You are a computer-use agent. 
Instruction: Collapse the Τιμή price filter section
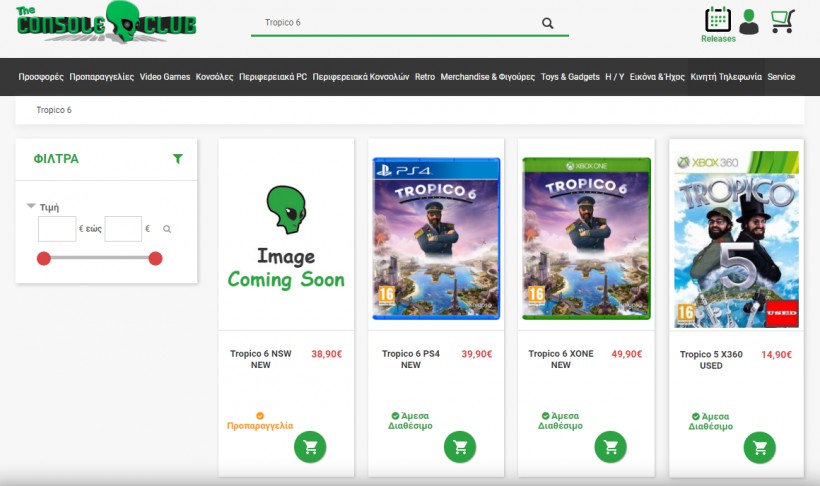[x=32, y=207]
